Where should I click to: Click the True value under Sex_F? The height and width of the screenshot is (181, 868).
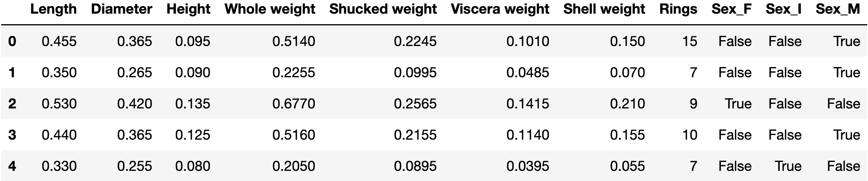(738, 104)
